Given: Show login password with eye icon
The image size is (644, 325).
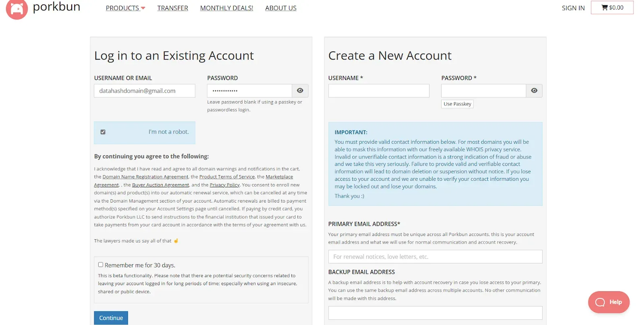Looking at the screenshot, I should pos(300,91).
